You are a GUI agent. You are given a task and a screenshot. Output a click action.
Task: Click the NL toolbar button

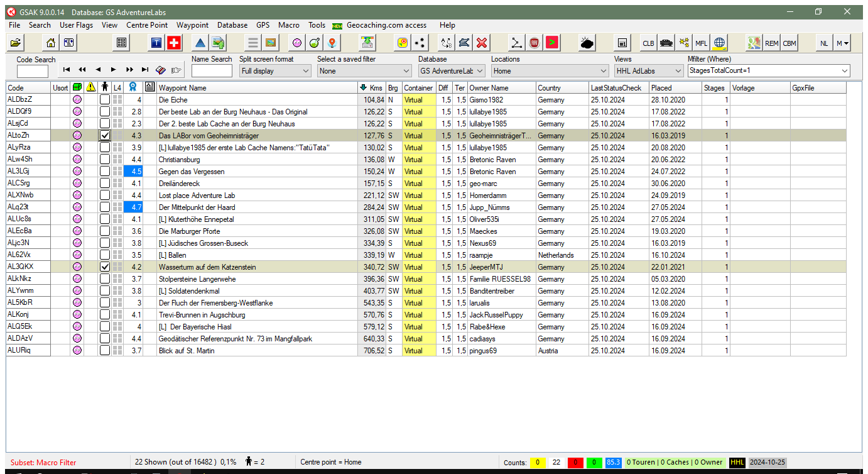825,43
